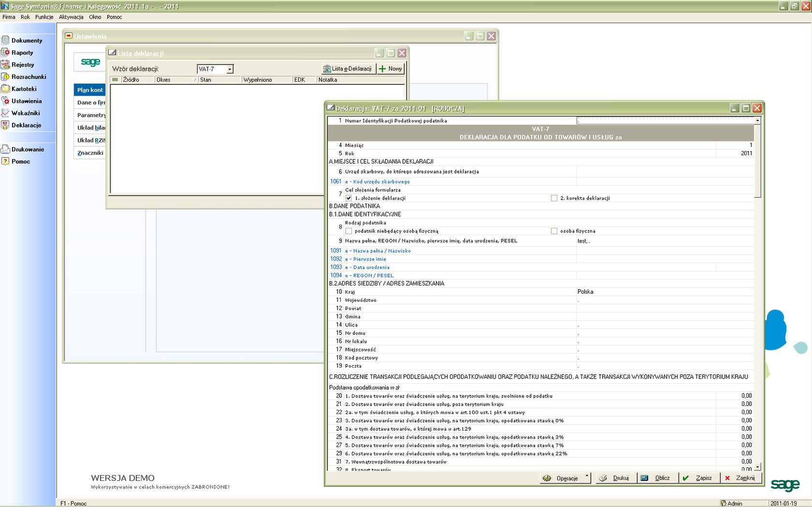Toggle checkbox '2. korekta deklaracji'
This screenshot has width=812, height=507.
pos(554,198)
